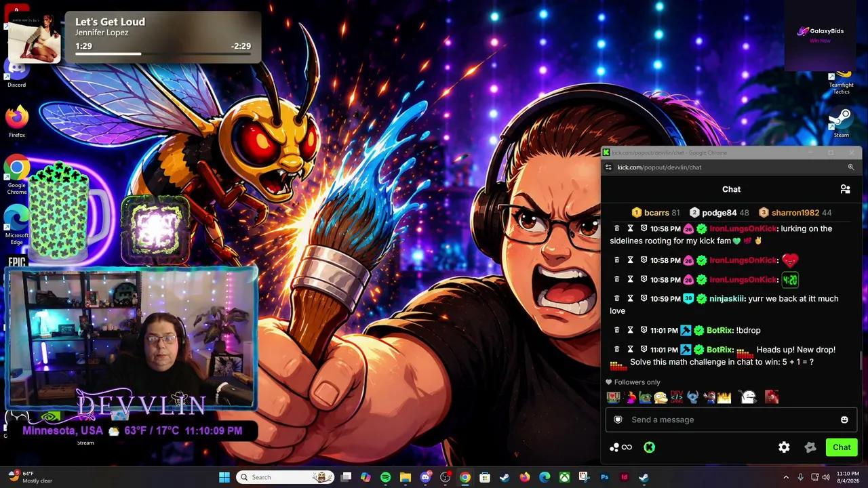Click the taskbar Search box
Screen dimensions: 868x488
[x=285, y=477]
